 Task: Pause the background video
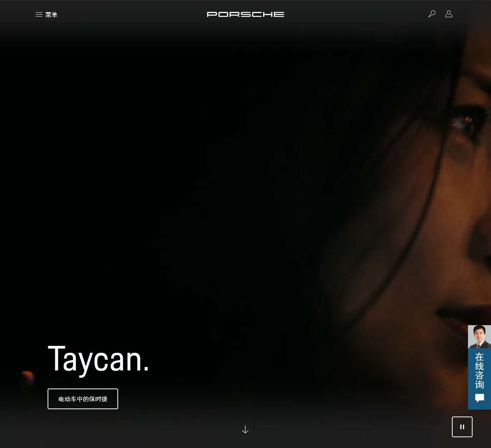462,427
